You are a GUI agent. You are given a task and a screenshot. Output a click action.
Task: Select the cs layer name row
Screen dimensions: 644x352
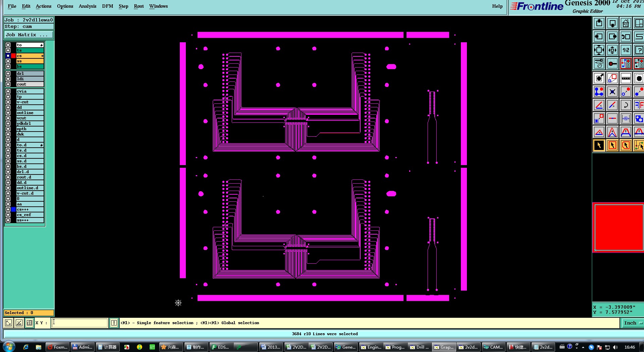(30, 56)
